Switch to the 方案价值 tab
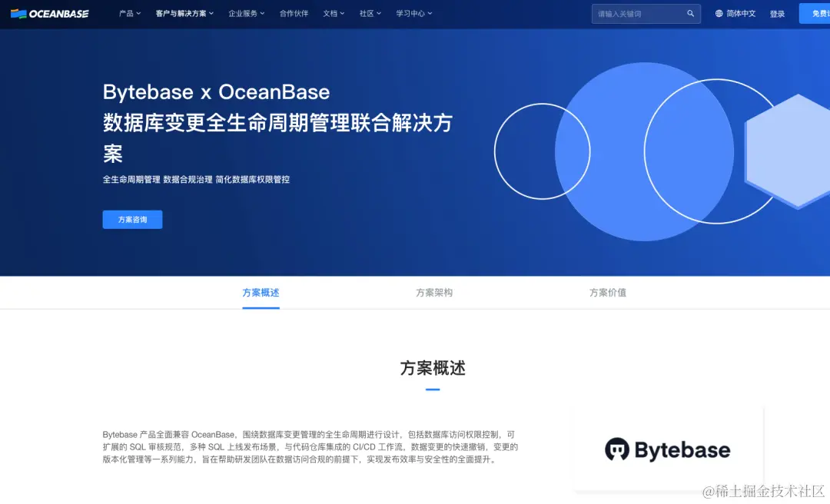Viewport: 830px width, 504px height. click(x=608, y=293)
